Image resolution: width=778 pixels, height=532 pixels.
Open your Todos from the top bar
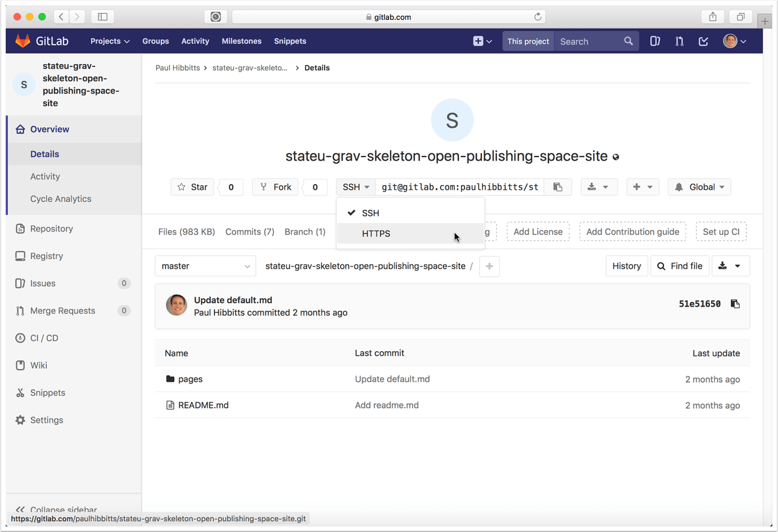703,41
